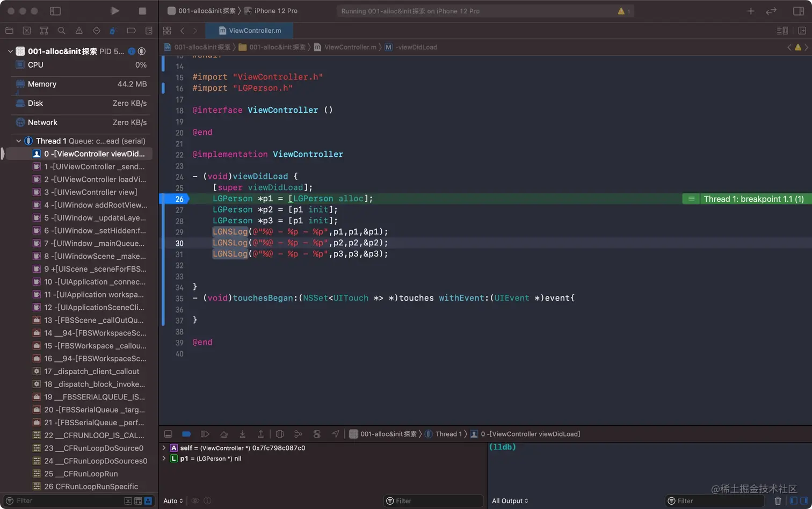Choose iPhone 12 Pro run destination
812x509 pixels.
pyautogui.click(x=271, y=11)
